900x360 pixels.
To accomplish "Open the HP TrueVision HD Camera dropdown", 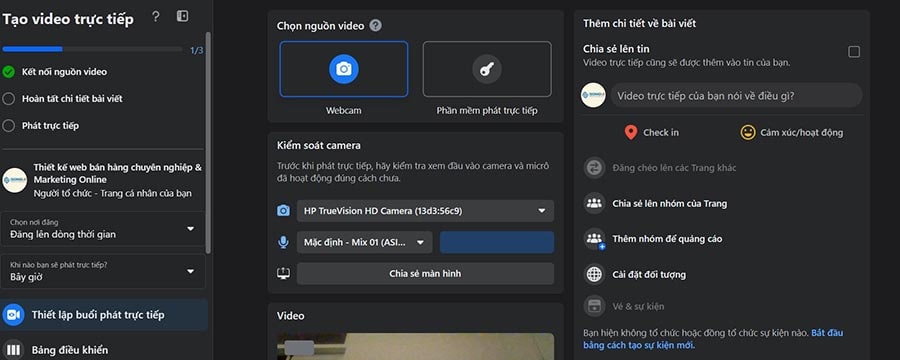I will [425, 211].
